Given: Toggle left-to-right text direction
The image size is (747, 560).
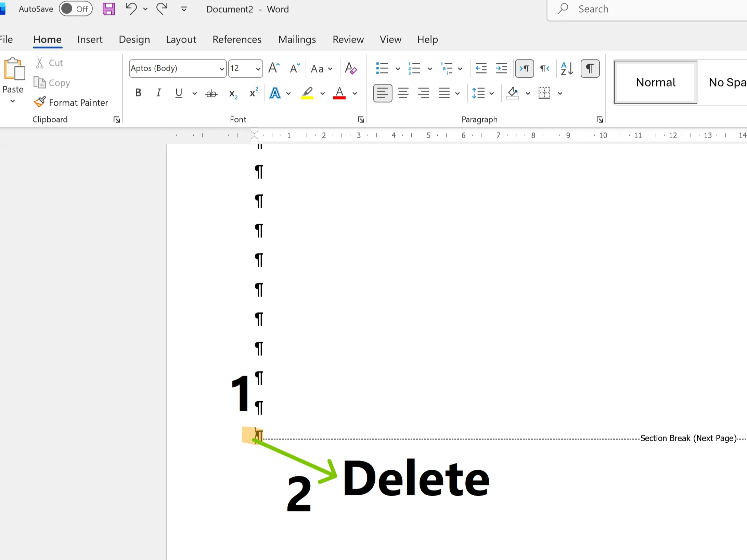Looking at the screenshot, I should [524, 68].
